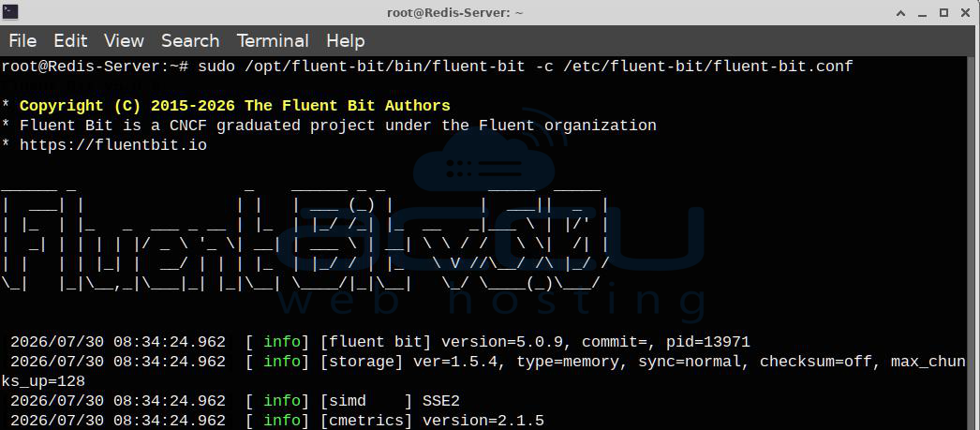
Task: Click the [storage] ver=1.5.4 log line
Action: pyautogui.click(x=488, y=362)
